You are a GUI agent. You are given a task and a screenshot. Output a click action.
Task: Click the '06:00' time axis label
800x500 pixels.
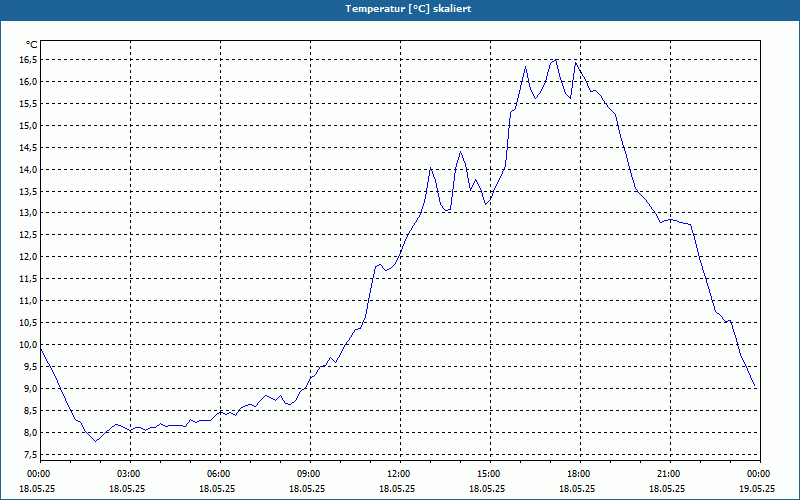pyautogui.click(x=220, y=474)
